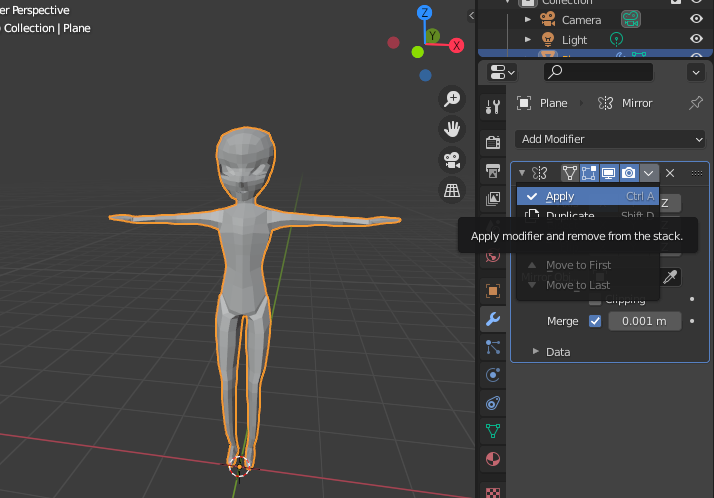Click the properties search field
Viewport: 714px width, 498px height.
click(x=598, y=72)
